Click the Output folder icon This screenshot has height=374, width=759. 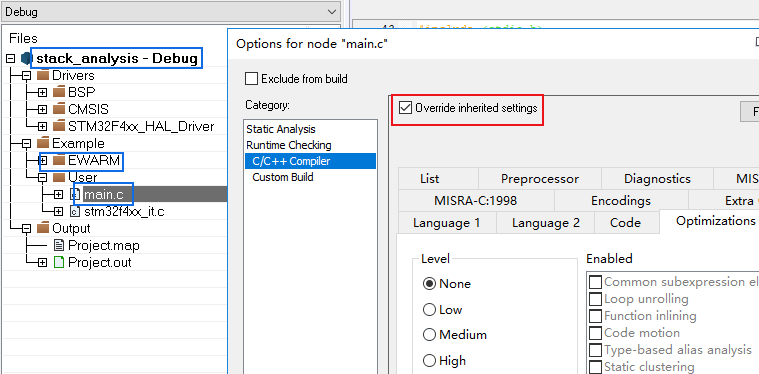[43, 228]
